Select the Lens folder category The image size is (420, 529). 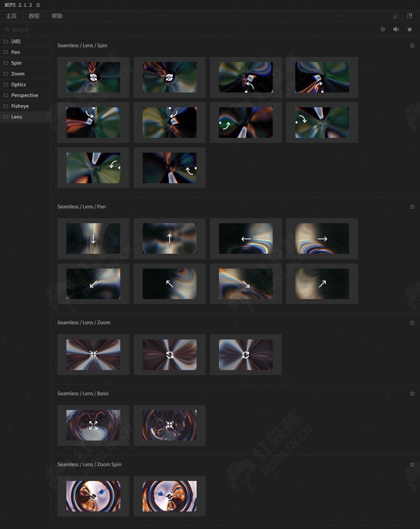(25, 117)
